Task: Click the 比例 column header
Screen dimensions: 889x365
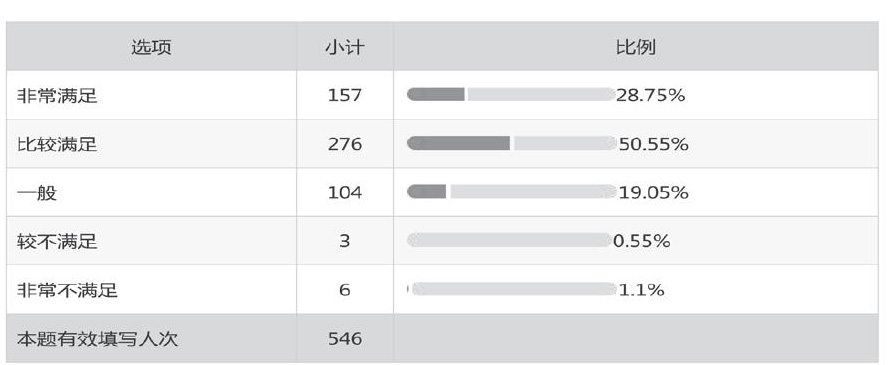Action: point(636,47)
